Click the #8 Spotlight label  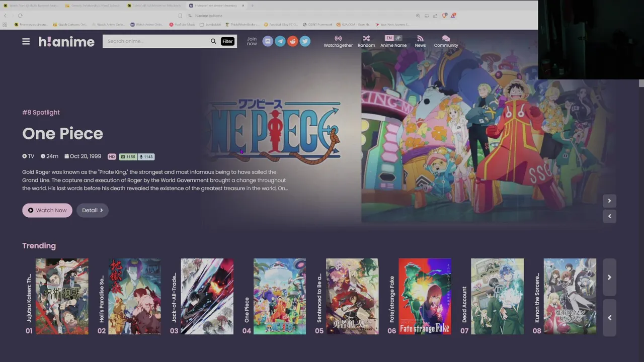(x=41, y=112)
